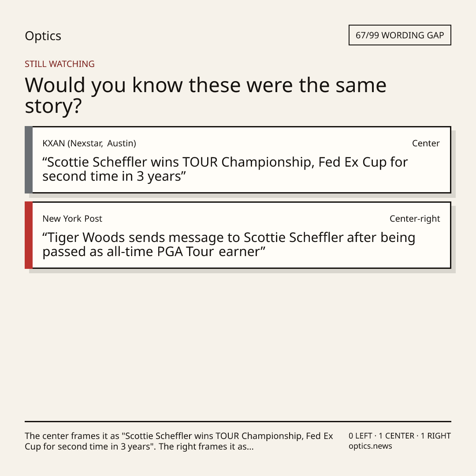Viewport: 476px width, 476px height.
Task: Click the 0 LEFT · 1 CENTER · 1 RIGHT count
Action: point(399,436)
